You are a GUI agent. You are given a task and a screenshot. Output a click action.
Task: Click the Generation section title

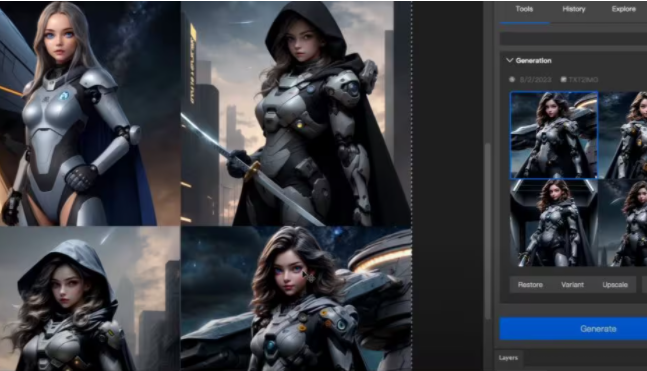(534, 61)
